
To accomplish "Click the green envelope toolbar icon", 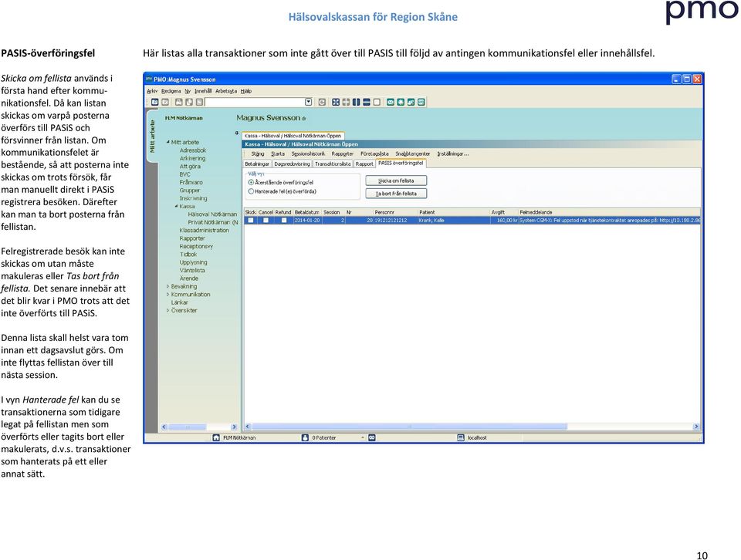I will [x=391, y=102].
